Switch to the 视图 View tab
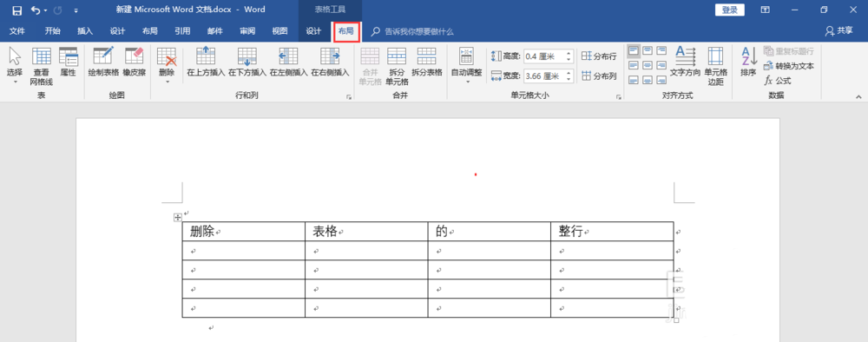The height and width of the screenshot is (342, 868). pyautogui.click(x=279, y=31)
